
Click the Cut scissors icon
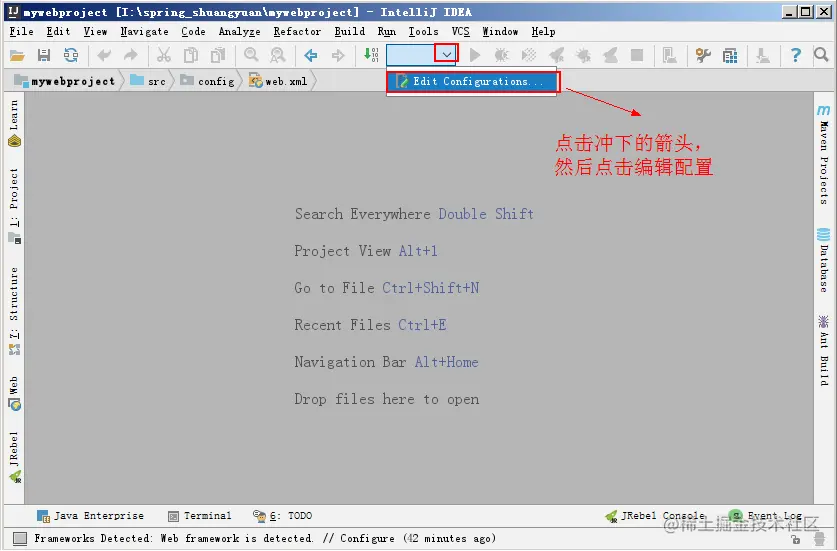163,55
